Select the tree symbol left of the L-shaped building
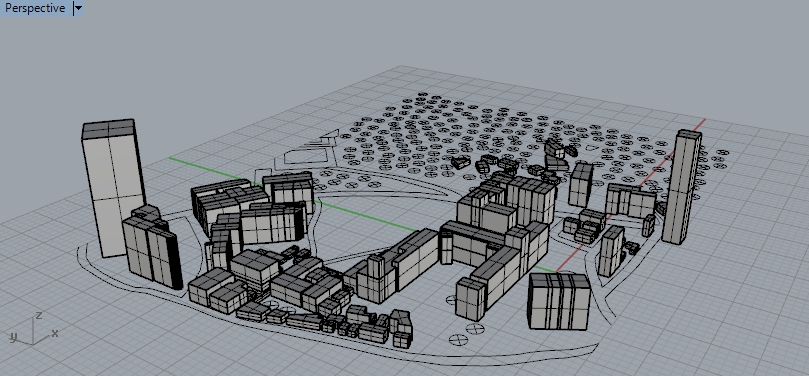Viewport: 809px width, 376px height. tap(451, 300)
